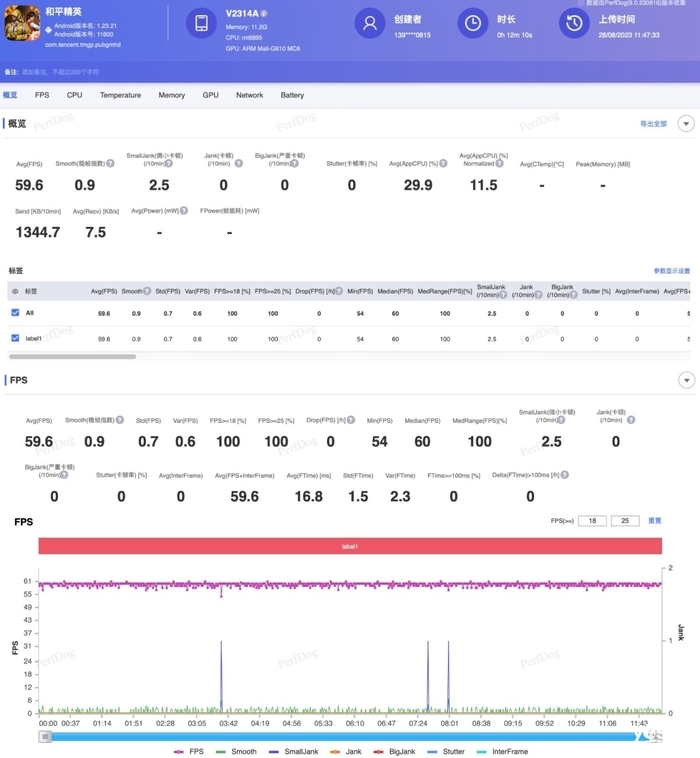Switch to the CPU tab

[x=74, y=95]
